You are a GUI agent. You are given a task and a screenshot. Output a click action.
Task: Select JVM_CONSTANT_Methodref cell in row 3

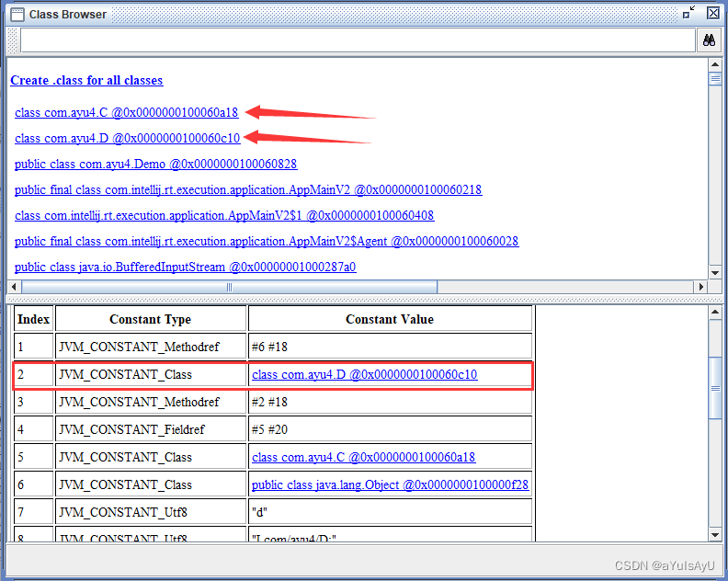(x=151, y=402)
